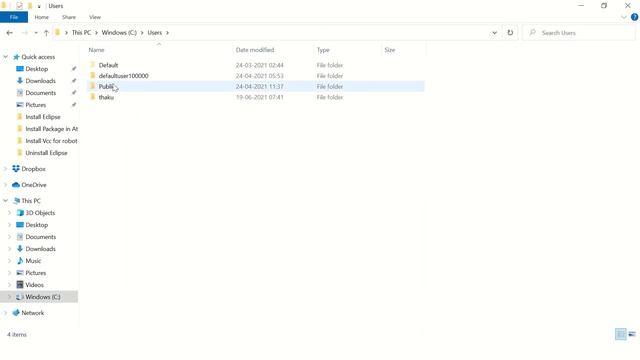Click the Properties quick access toolbar icon
Screen dimensions: 640x360
[19, 6]
